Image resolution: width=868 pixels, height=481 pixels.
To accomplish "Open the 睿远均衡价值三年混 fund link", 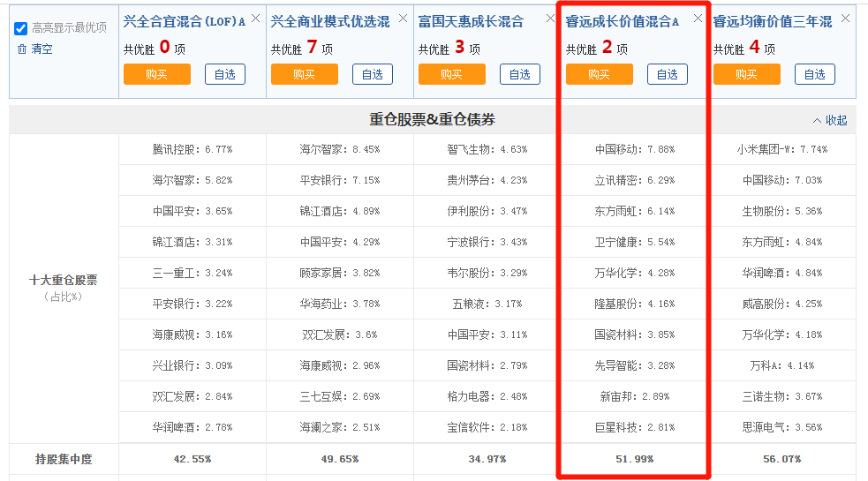I will 773,21.
